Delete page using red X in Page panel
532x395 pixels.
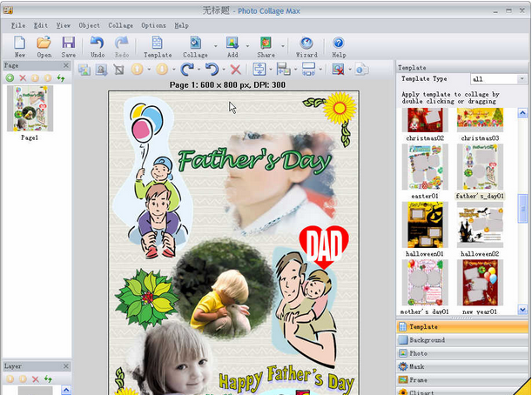coord(23,77)
